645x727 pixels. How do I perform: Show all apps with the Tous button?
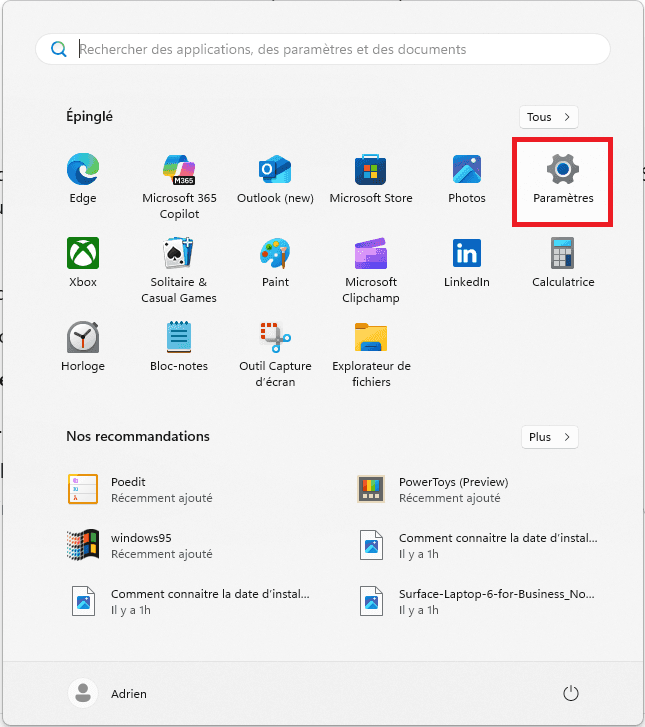click(549, 117)
